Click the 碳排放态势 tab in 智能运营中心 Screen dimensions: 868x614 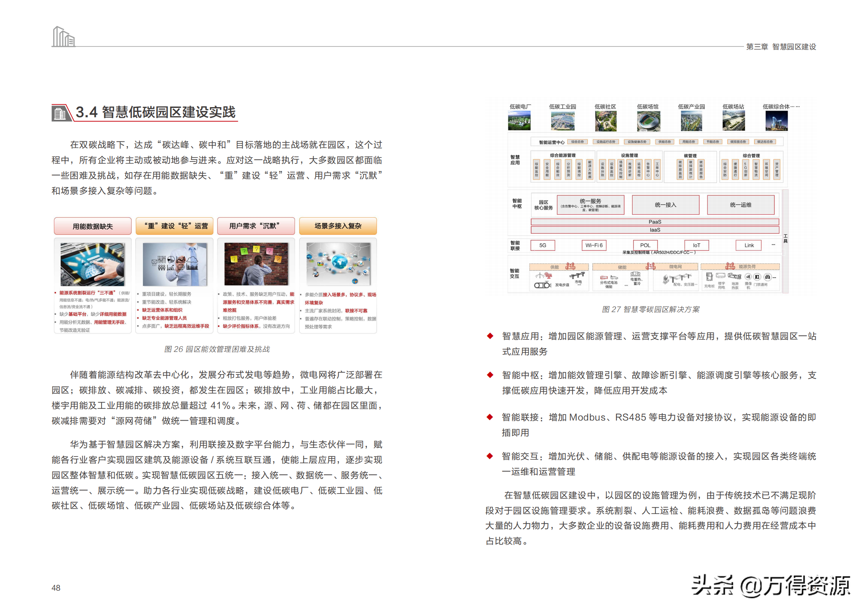tap(738, 142)
